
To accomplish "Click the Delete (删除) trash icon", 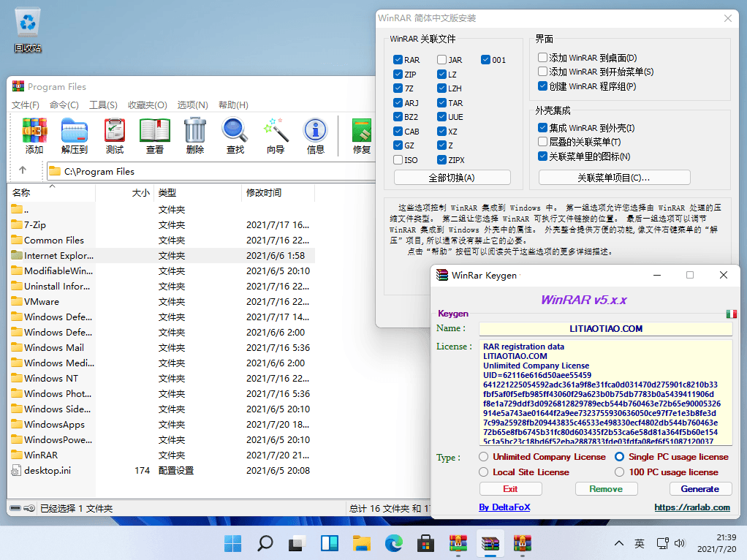I will (195, 136).
